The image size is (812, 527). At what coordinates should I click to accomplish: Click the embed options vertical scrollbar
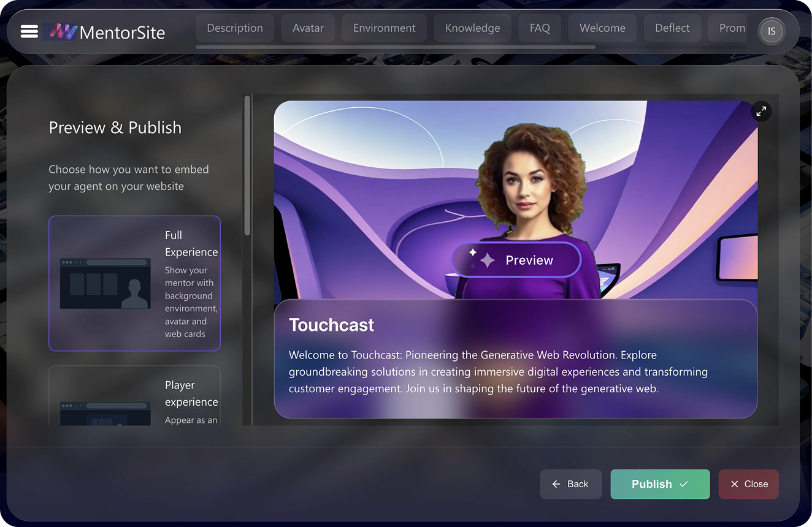pyautogui.click(x=248, y=165)
